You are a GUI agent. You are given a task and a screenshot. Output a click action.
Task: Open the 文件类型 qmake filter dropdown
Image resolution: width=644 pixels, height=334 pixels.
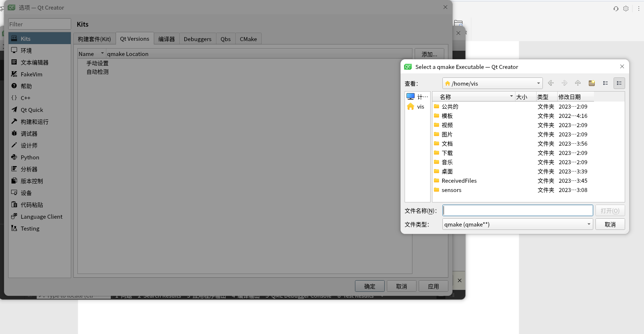coord(518,224)
